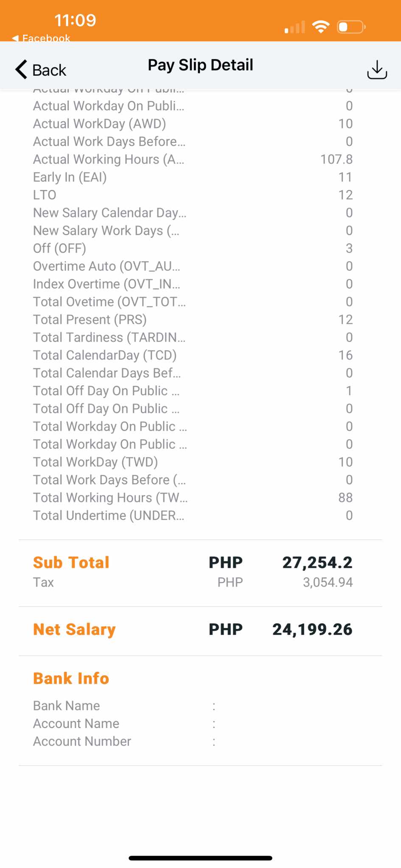401x868 pixels.
Task: Tap the LTO row label
Action: 45,195
